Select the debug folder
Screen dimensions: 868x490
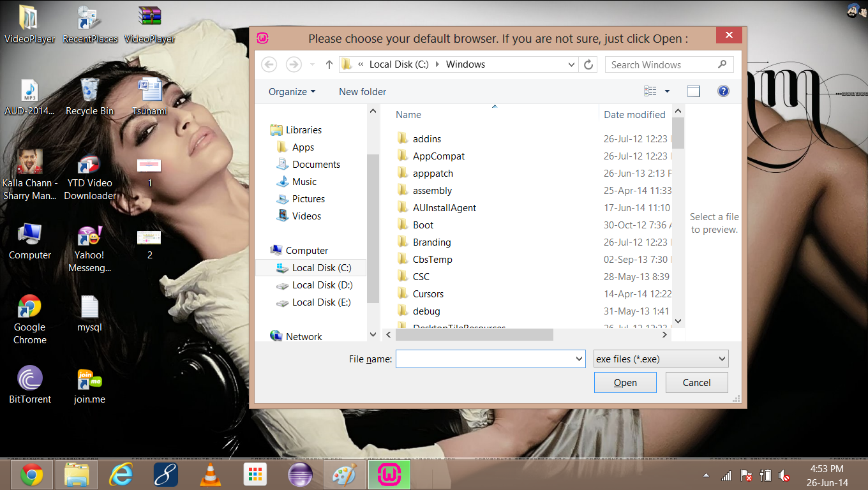click(419, 311)
